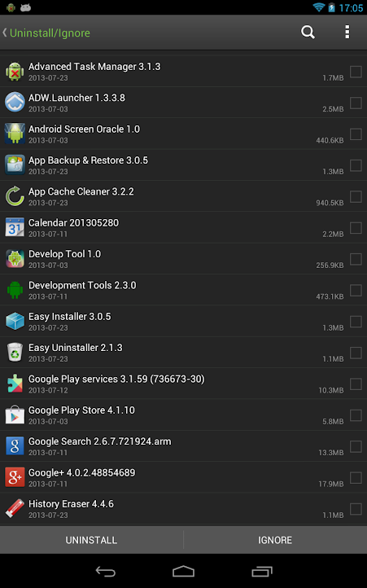Tap the History Eraser icon
Image resolution: width=367 pixels, height=588 pixels.
pos(15,508)
